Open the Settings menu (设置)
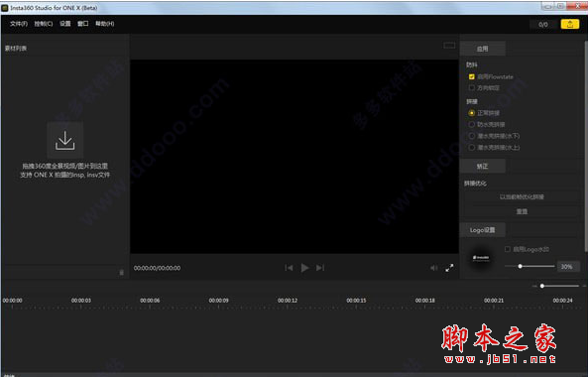 pyautogui.click(x=64, y=24)
